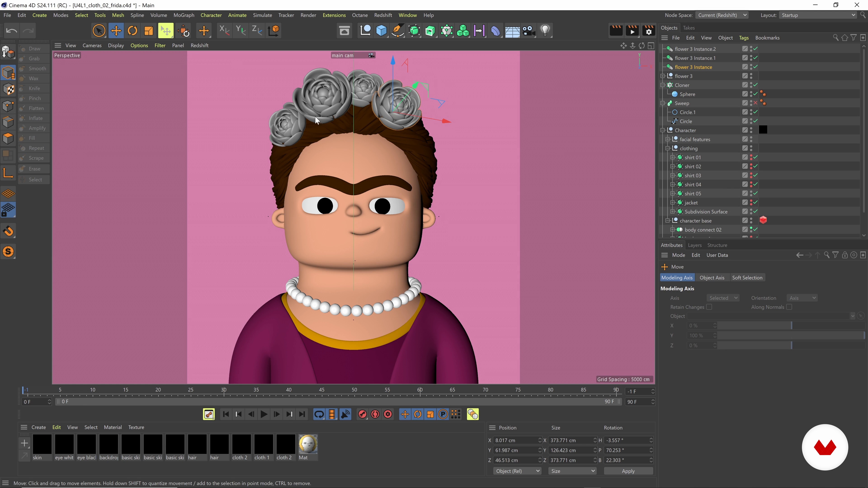The image size is (868, 488).
Task: Click the Undo arrow icon
Action: 12,31
